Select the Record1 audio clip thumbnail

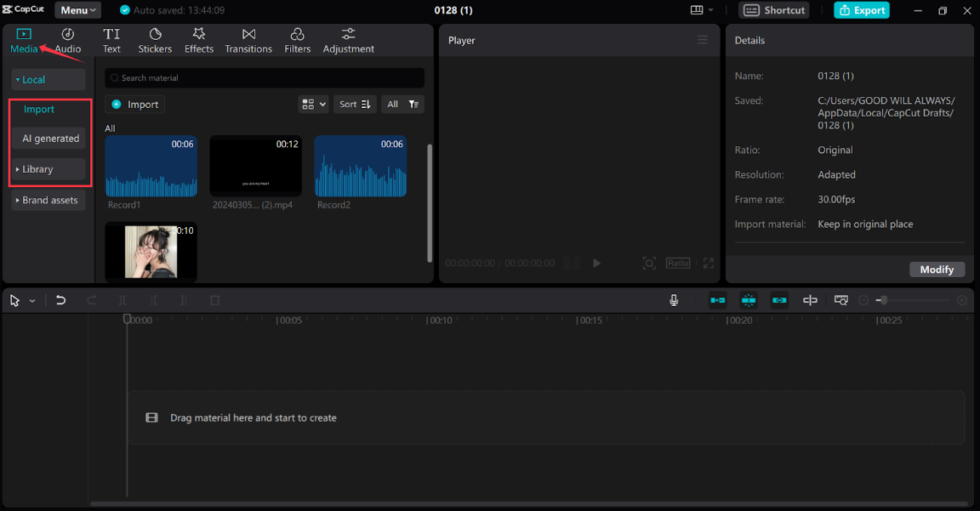[151, 166]
